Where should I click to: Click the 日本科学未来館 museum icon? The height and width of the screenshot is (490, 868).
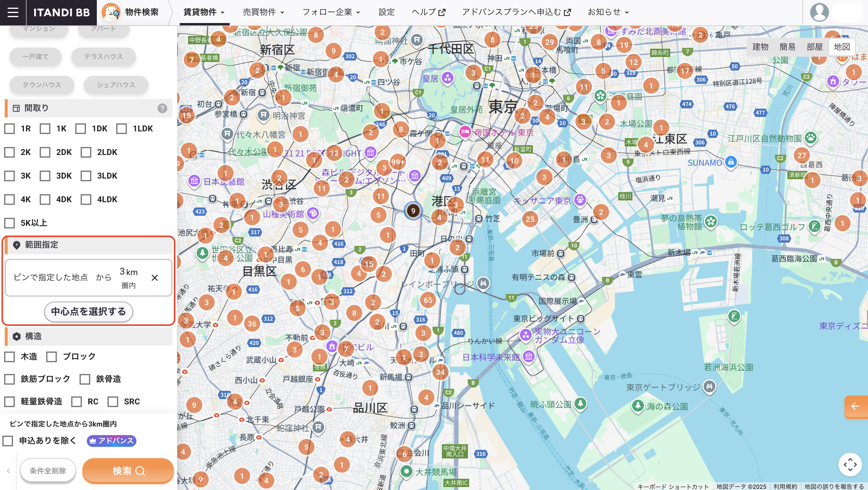[529, 356]
